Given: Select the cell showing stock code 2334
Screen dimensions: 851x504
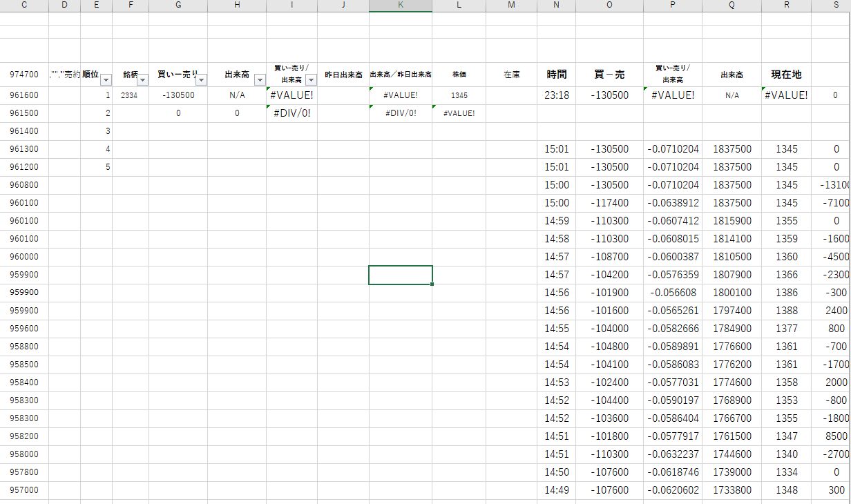Looking at the screenshot, I should pos(130,95).
